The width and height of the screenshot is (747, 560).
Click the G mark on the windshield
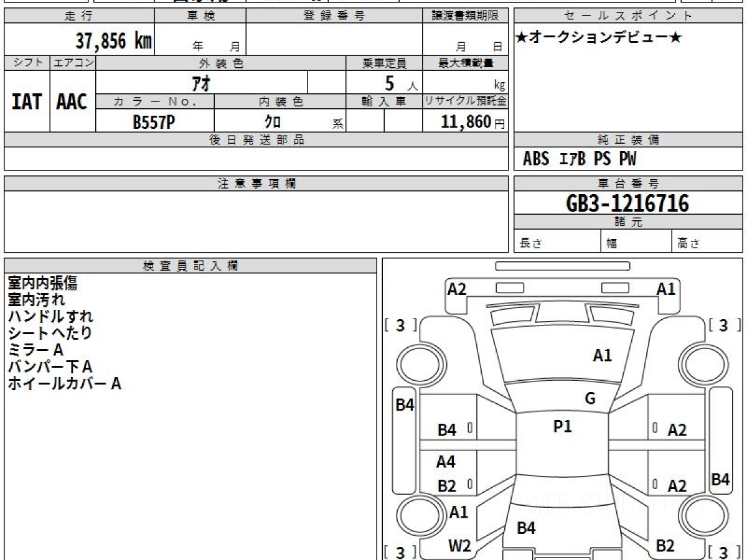pos(590,399)
